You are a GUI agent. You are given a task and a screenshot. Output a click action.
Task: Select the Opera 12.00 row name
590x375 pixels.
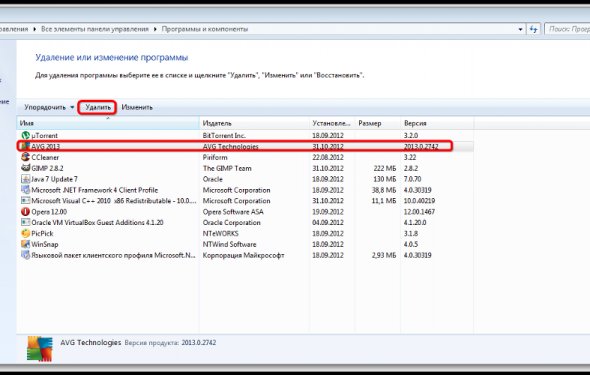(49, 212)
